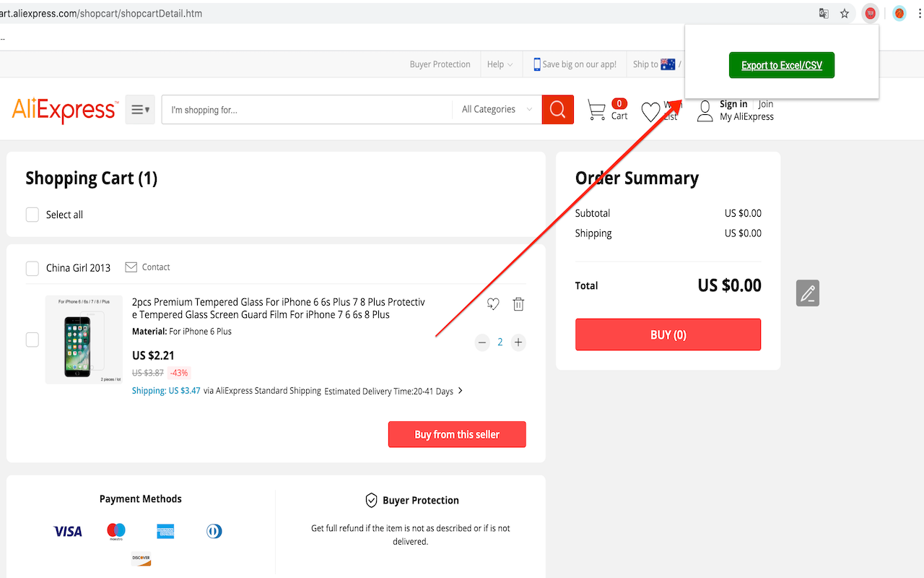Click the quantity value 2

[500, 342]
